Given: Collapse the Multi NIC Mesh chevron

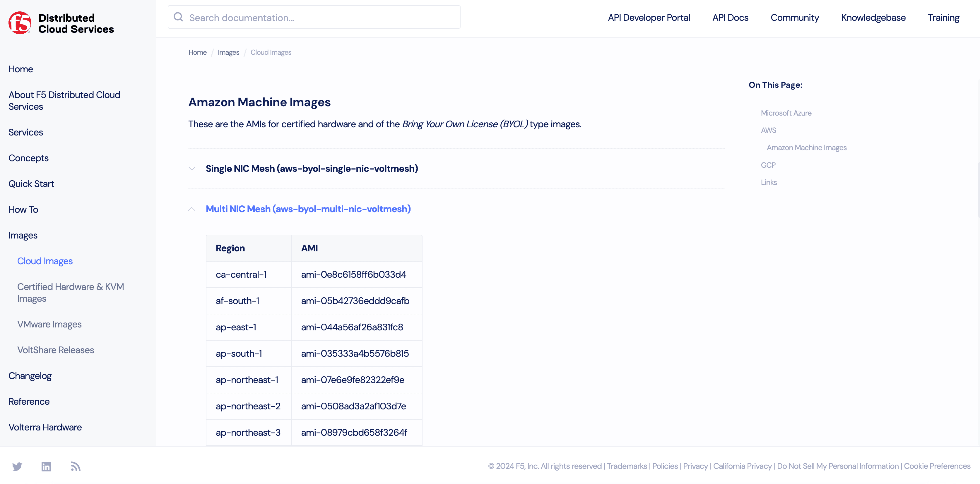Looking at the screenshot, I should click(x=192, y=209).
